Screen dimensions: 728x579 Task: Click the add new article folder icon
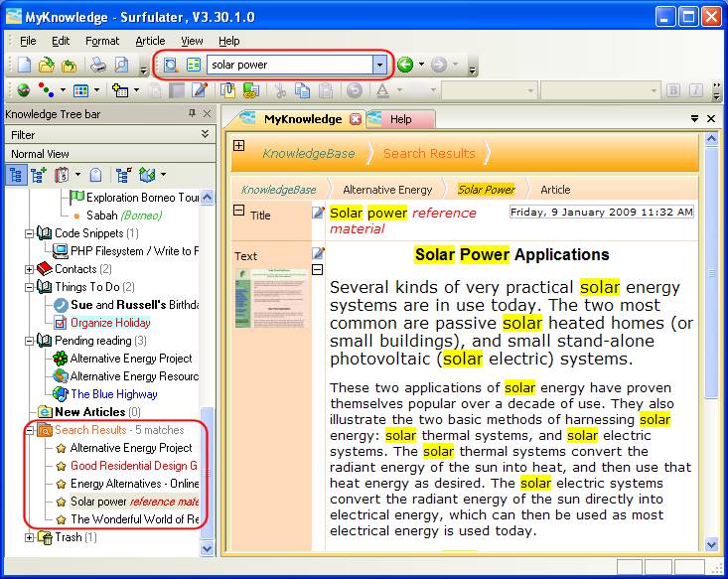[x=120, y=90]
